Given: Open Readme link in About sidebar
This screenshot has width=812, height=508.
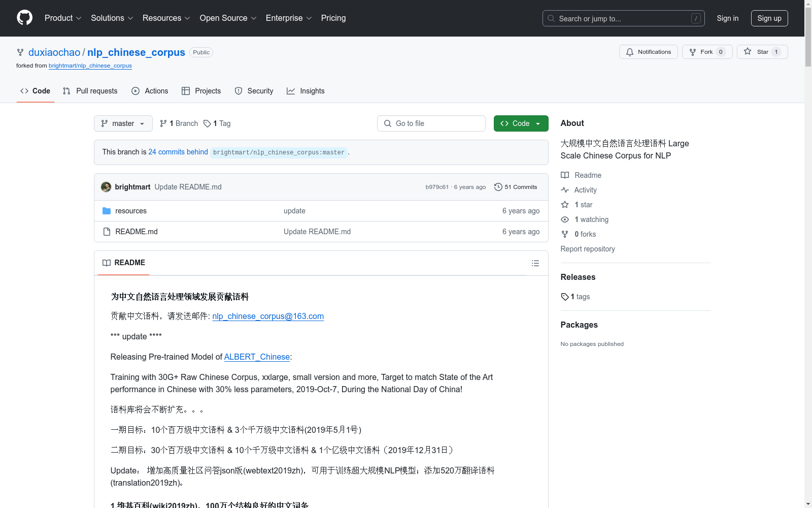Looking at the screenshot, I should 581,175.
